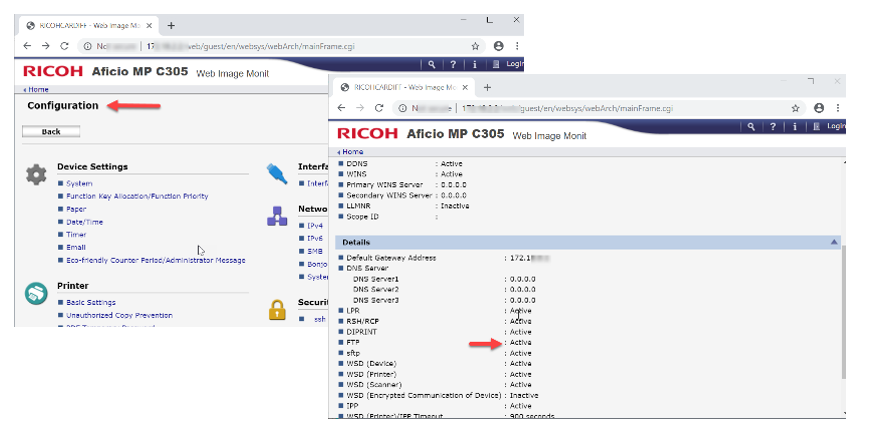Open the Chrome three-dot menu in the front window
Viewport: 878px width, 439px height.
838,108
